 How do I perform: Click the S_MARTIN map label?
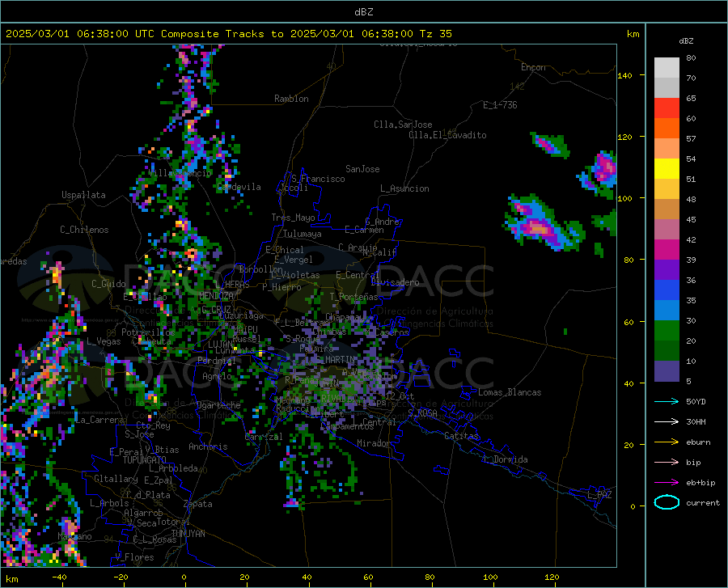click(x=335, y=359)
